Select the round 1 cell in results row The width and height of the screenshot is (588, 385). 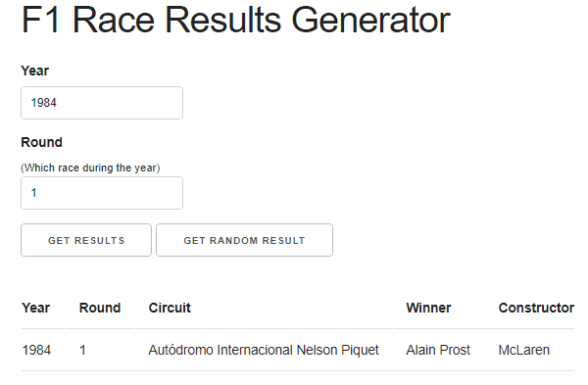[x=83, y=350]
